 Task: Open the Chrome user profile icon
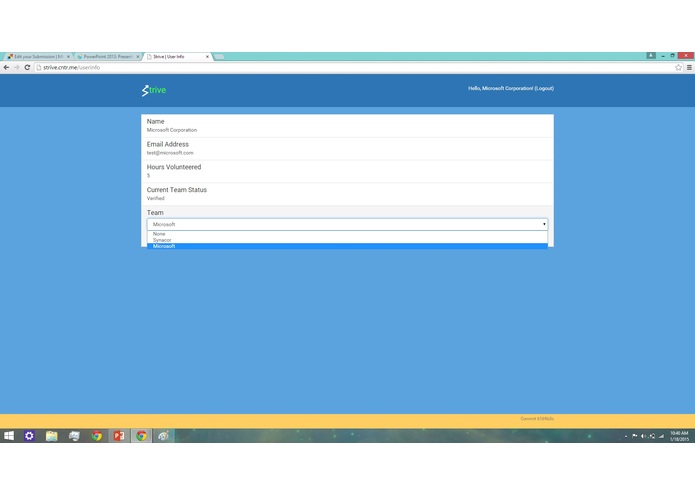[651, 55]
